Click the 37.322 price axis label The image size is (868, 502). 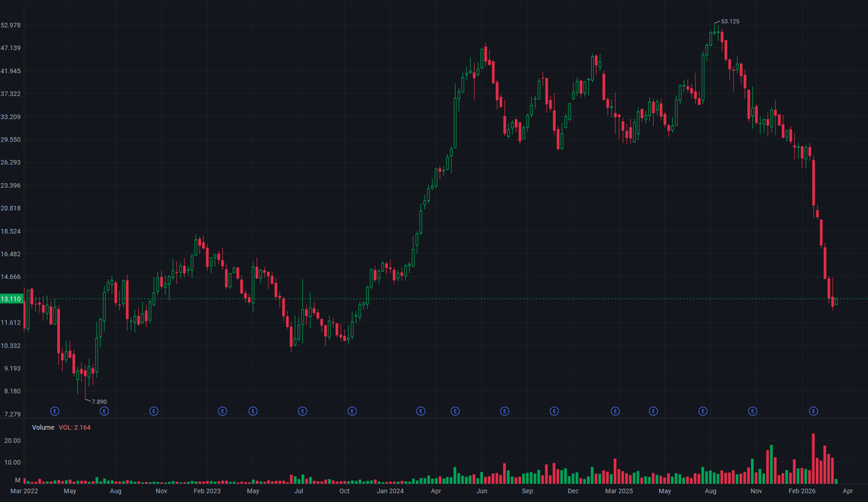tap(12, 94)
